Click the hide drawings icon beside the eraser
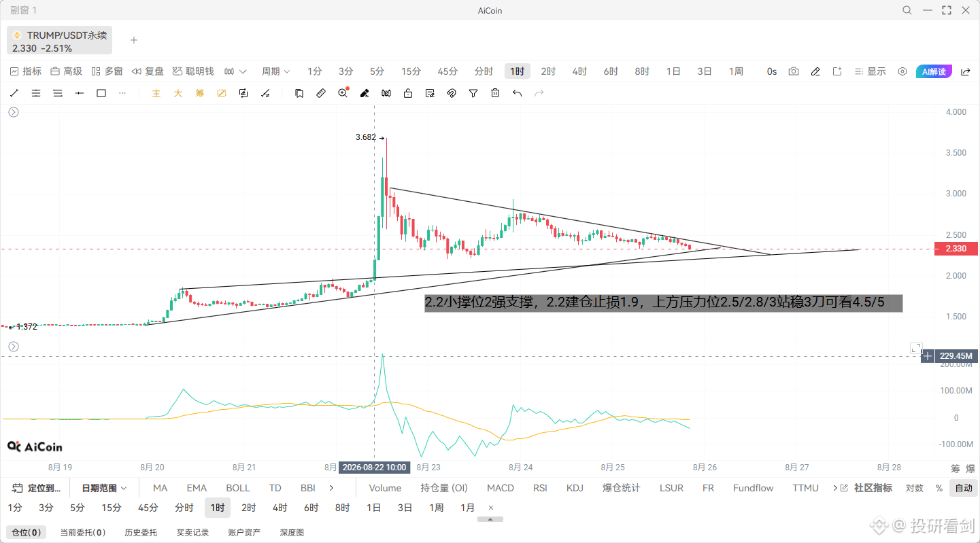Viewport: 980px width, 543px height. [x=386, y=93]
